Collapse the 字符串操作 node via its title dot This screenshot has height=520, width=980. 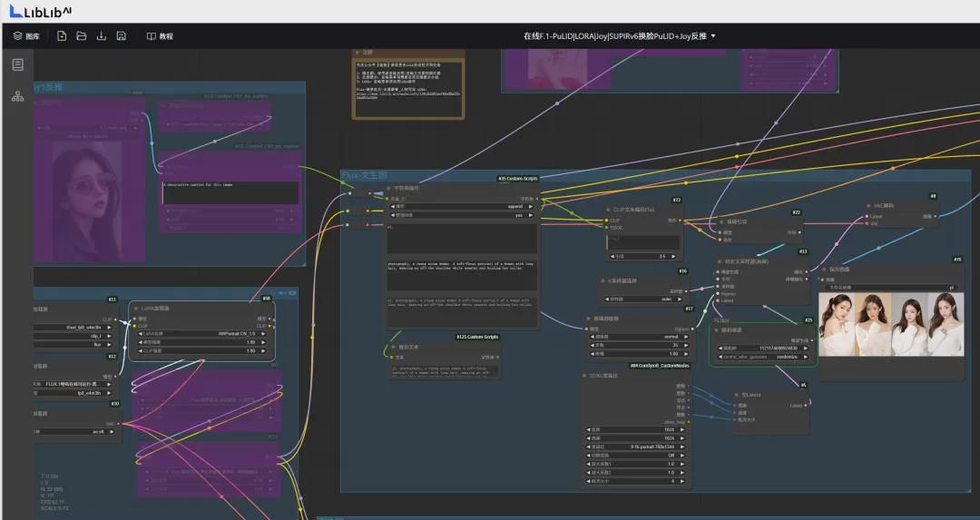point(390,188)
